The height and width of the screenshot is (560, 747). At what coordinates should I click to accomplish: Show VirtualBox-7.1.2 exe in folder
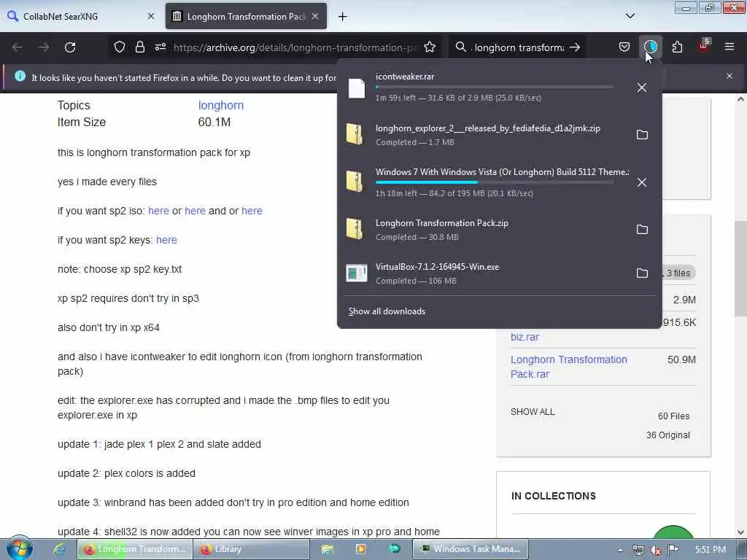[642, 273]
